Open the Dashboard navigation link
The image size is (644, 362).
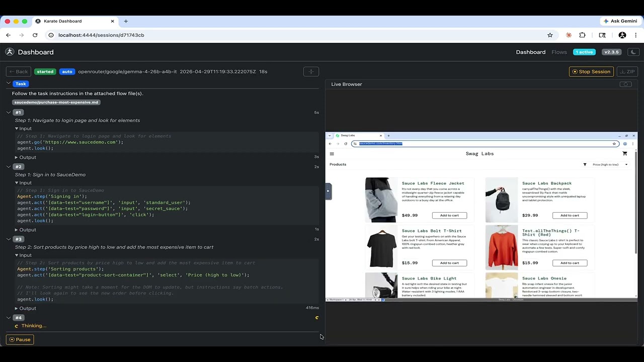(x=530, y=52)
